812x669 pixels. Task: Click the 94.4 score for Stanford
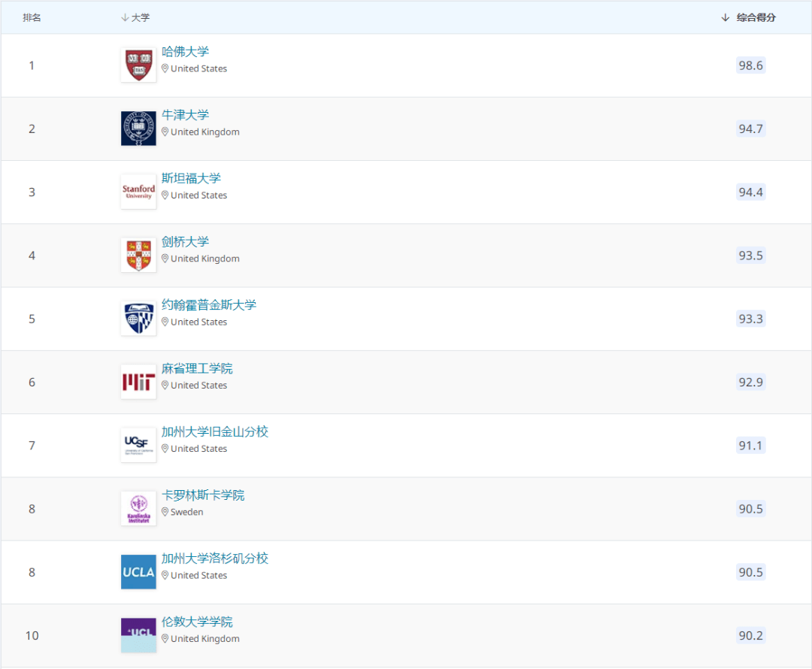[750, 192]
